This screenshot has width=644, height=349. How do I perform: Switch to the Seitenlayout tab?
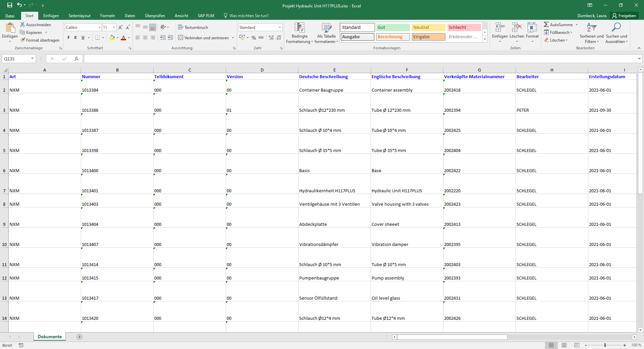coord(79,16)
